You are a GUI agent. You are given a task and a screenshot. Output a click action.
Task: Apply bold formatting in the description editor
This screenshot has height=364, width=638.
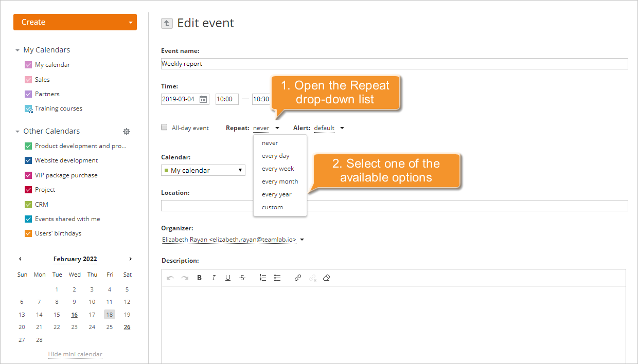tap(199, 278)
